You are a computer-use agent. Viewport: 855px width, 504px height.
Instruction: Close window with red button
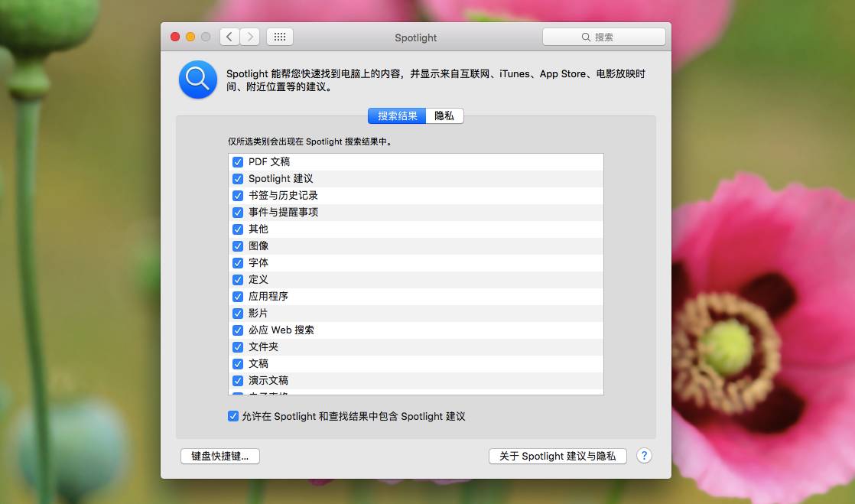[x=175, y=37]
